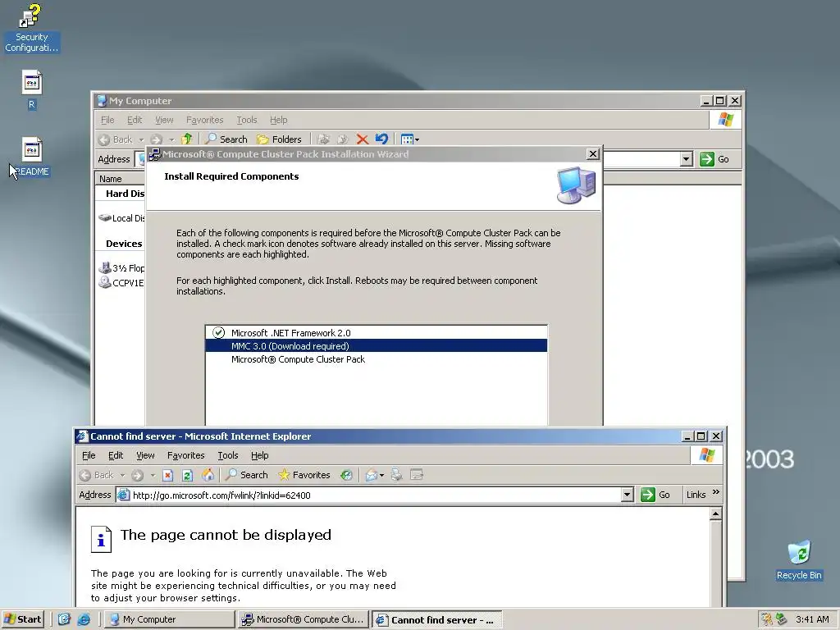Select Microsoft Compute Cluster Pack list row
This screenshot has height=630, width=840.
376,359
